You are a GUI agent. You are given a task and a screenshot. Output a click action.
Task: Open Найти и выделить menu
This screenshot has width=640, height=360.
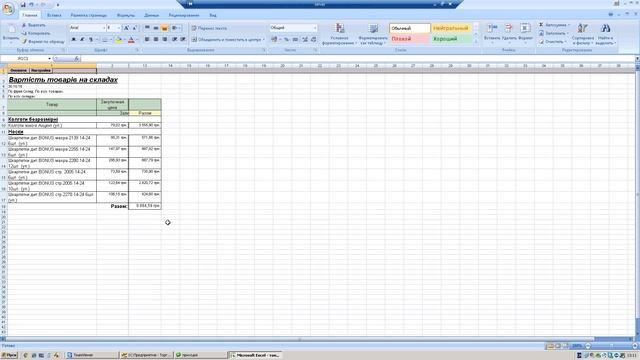coord(605,34)
